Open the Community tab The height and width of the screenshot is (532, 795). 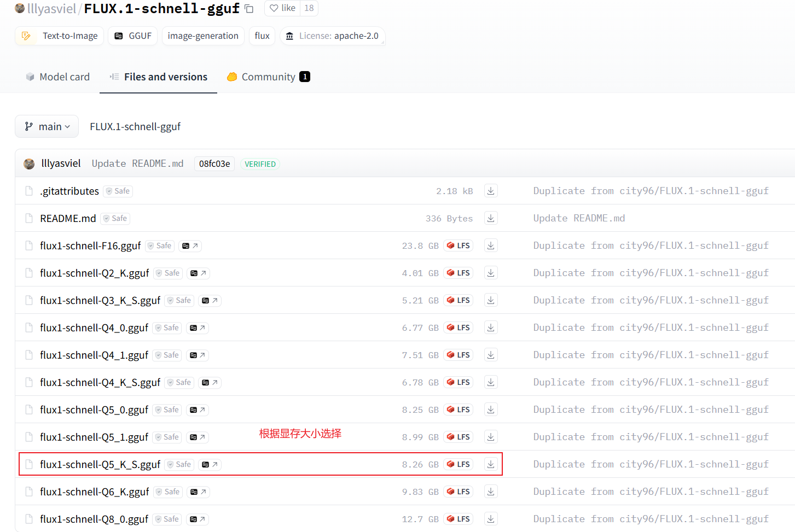coord(268,77)
